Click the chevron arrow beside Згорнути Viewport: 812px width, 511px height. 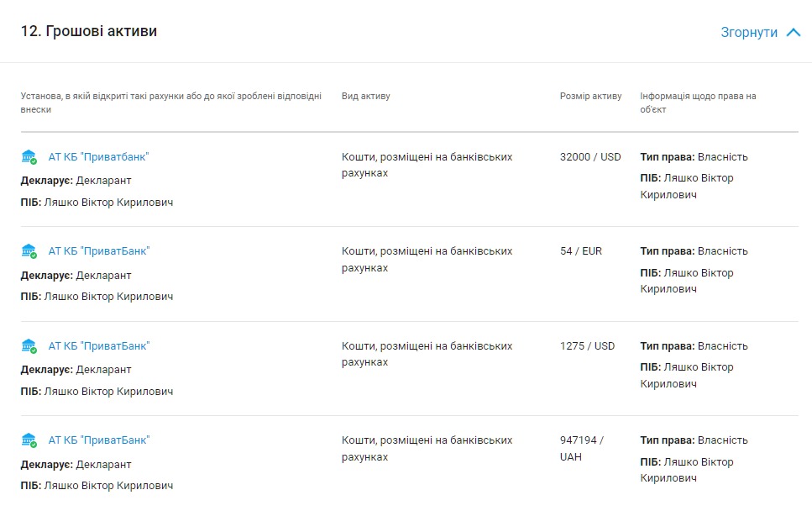pos(794,33)
